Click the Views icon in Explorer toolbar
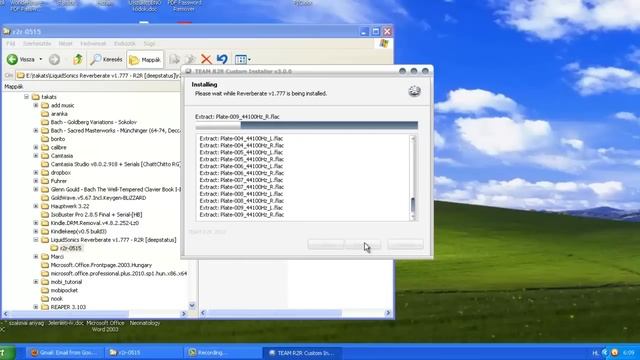Viewport: 640px width, 360px height. point(241,60)
